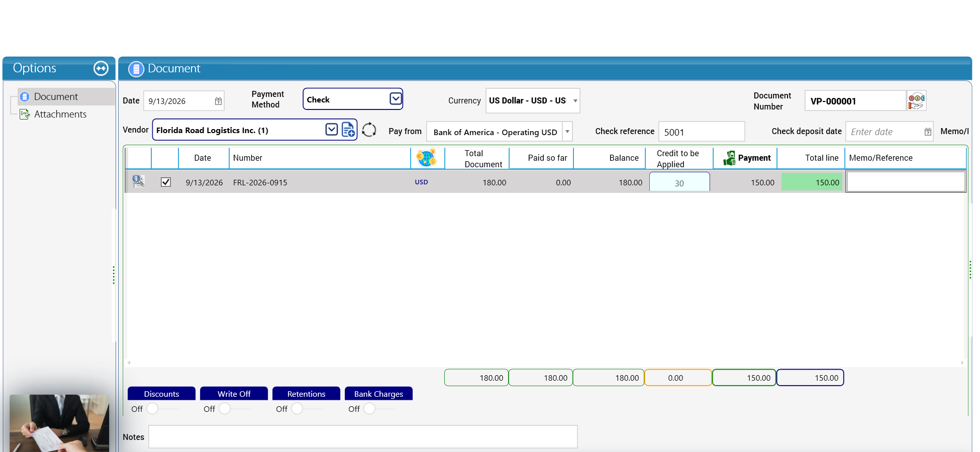980x452 pixels.
Task: Open the Check deposit date calendar icon
Action: (928, 132)
